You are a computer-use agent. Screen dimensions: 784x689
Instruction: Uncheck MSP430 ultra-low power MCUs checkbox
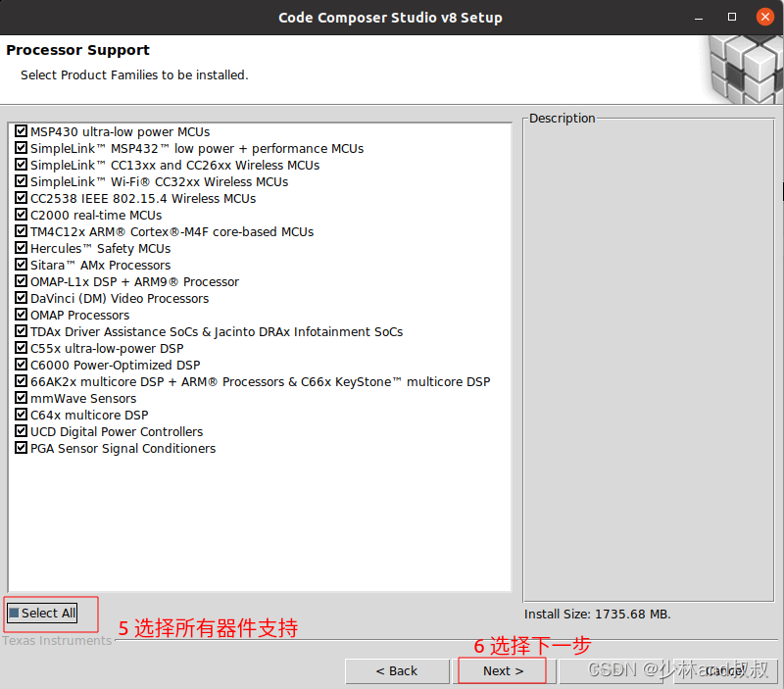click(x=21, y=131)
